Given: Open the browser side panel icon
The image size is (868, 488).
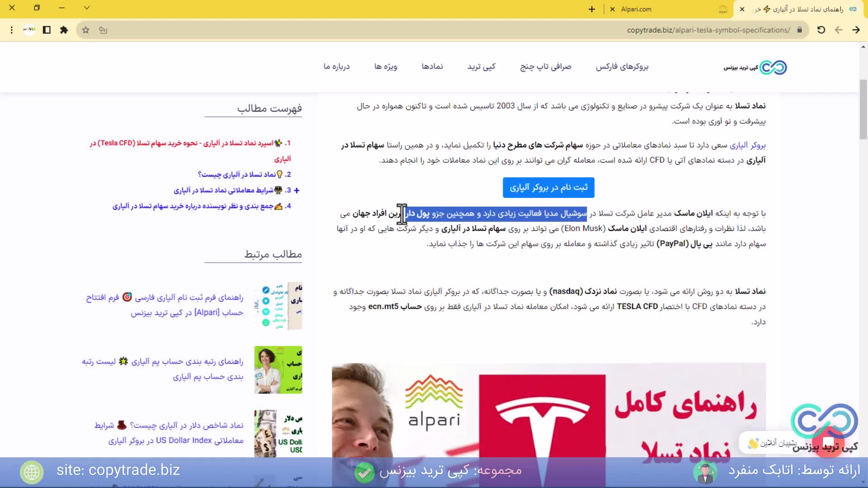Looking at the screenshot, I should pyautogui.click(x=47, y=30).
